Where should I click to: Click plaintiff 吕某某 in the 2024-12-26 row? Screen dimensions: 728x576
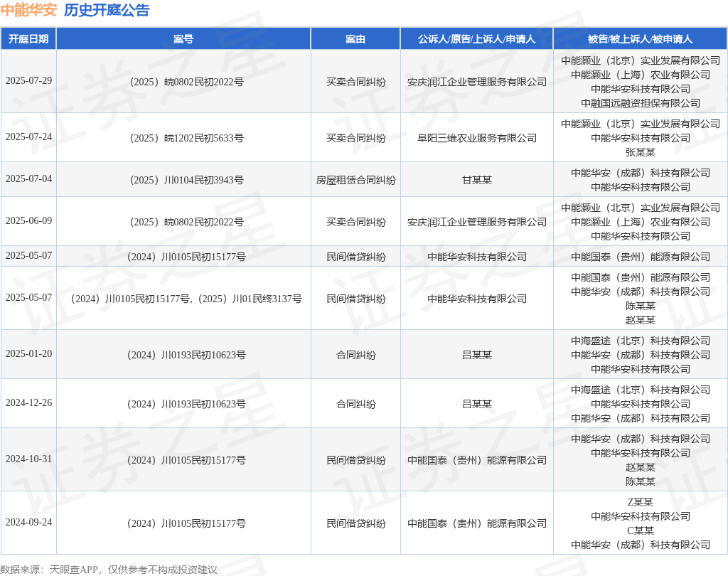[477, 404]
